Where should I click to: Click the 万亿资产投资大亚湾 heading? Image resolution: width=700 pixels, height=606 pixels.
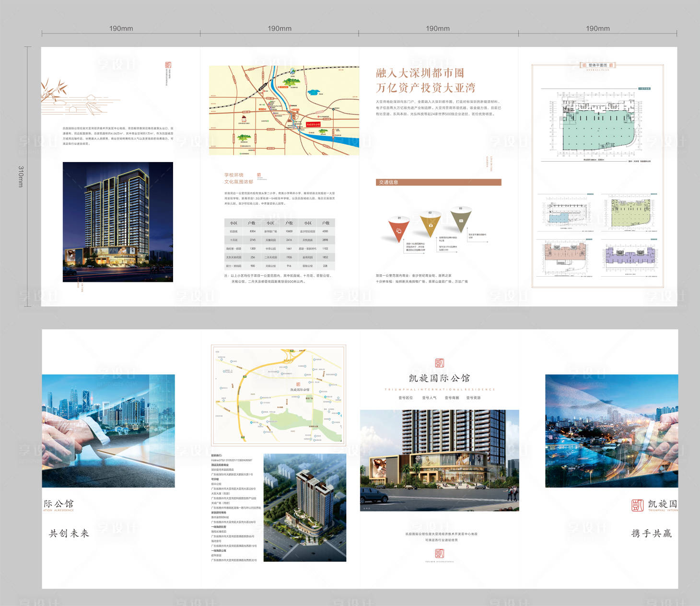[x=426, y=88]
